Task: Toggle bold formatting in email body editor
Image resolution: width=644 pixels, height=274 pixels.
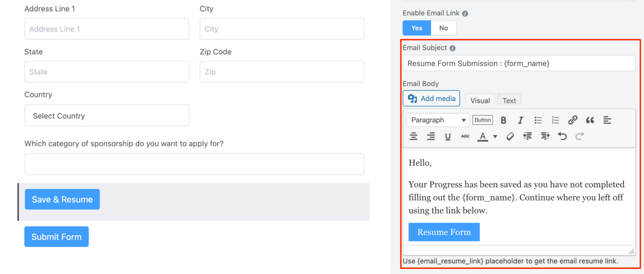Action: coord(504,120)
